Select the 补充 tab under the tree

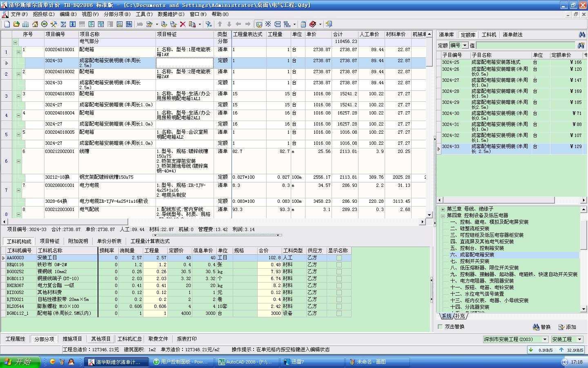click(x=461, y=316)
